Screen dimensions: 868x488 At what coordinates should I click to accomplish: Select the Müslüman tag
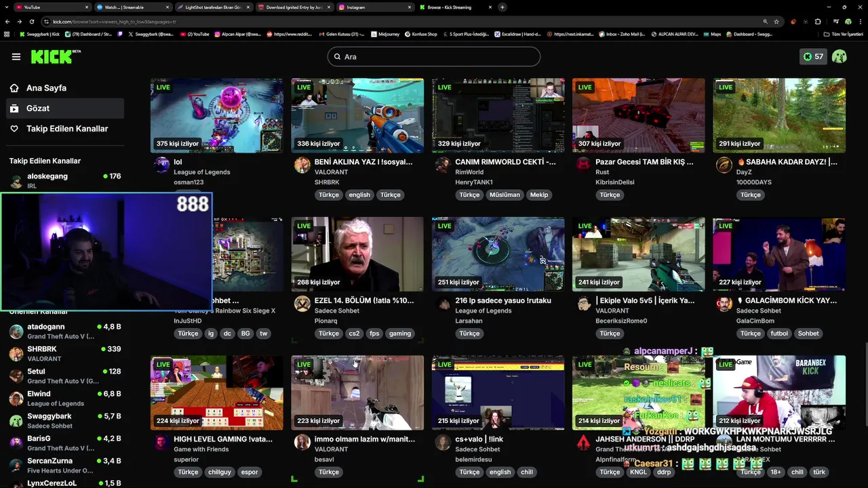coord(505,195)
